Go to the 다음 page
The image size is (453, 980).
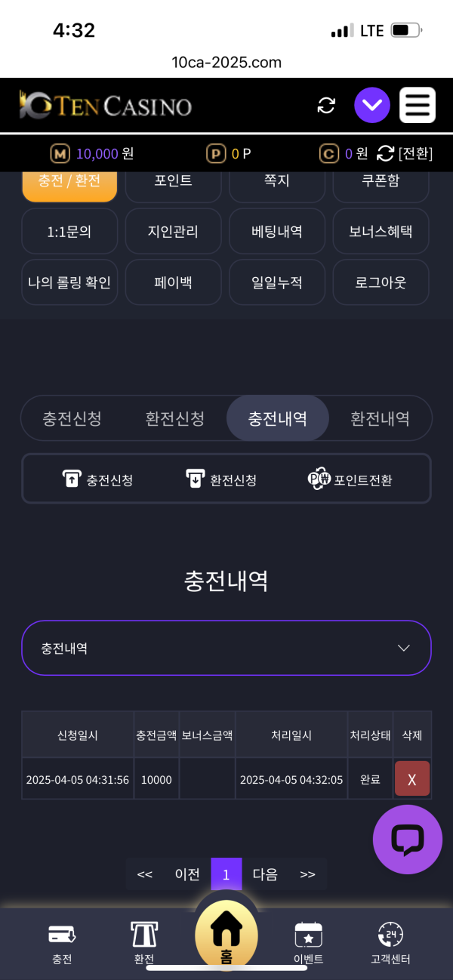point(265,874)
